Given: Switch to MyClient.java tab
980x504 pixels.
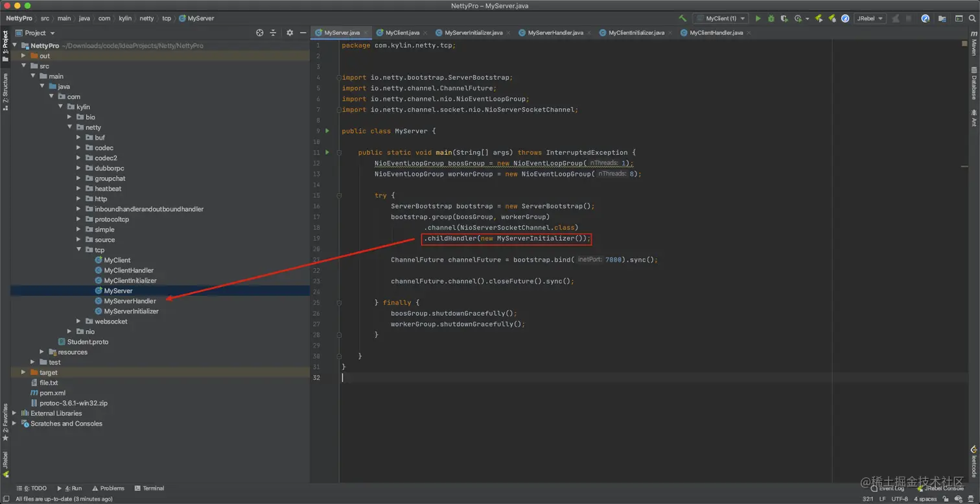Looking at the screenshot, I should click(402, 32).
